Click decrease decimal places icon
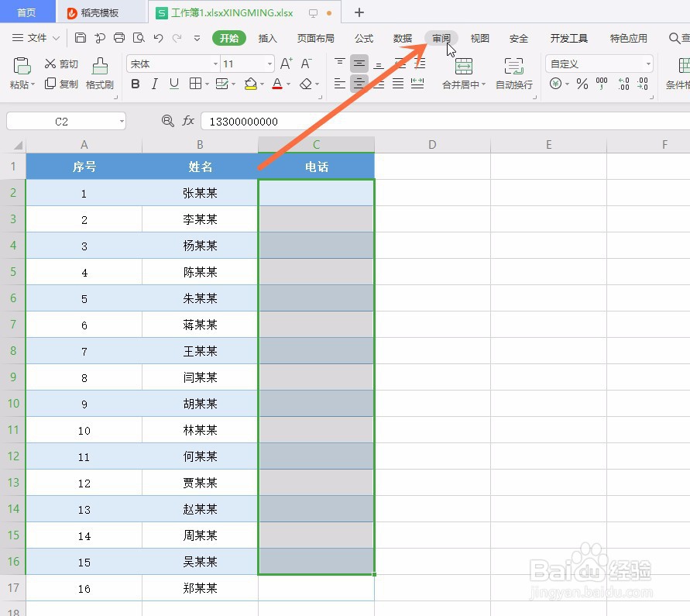This screenshot has width=690, height=616. [643, 83]
